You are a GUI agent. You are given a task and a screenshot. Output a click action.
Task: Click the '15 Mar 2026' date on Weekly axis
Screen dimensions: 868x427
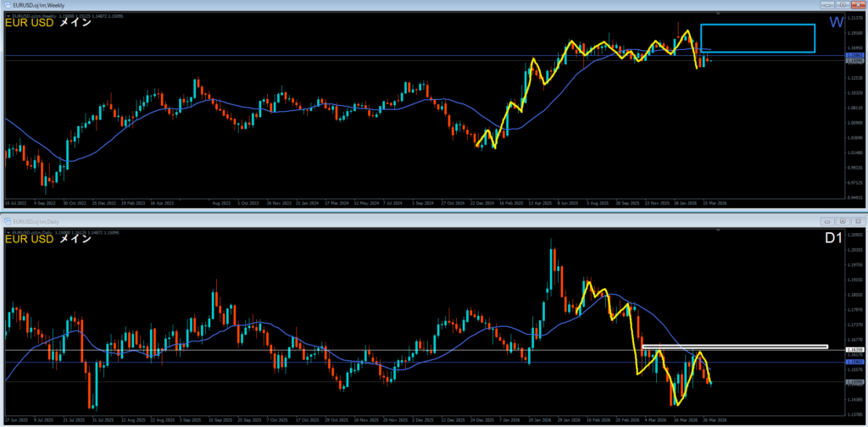click(715, 203)
